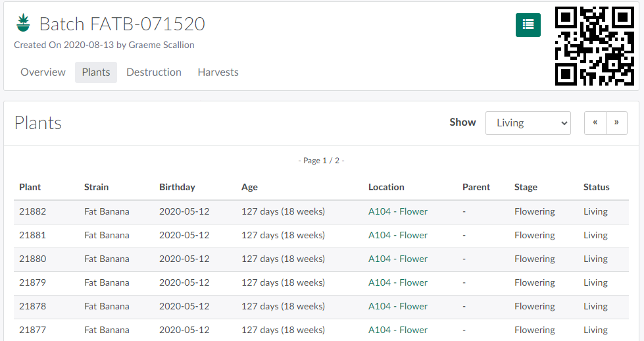This screenshot has height=341, width=644.
Task: Click the plant leaf batch logo icon
Action: [24, 24]
